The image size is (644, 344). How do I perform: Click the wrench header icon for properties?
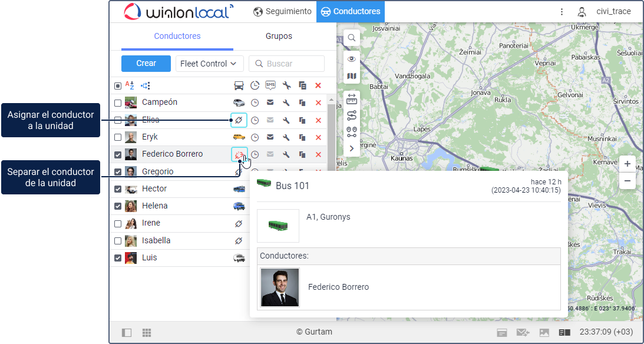point(286,85)
